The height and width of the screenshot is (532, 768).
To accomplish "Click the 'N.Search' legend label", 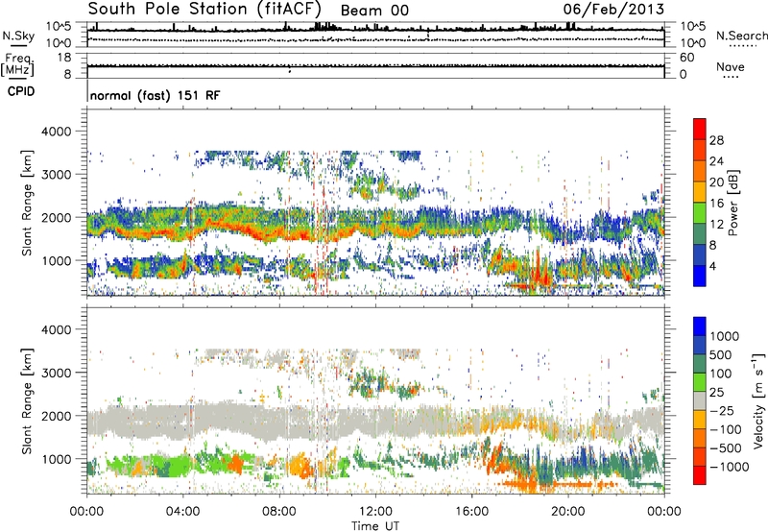I will click(x=741, y=36).
